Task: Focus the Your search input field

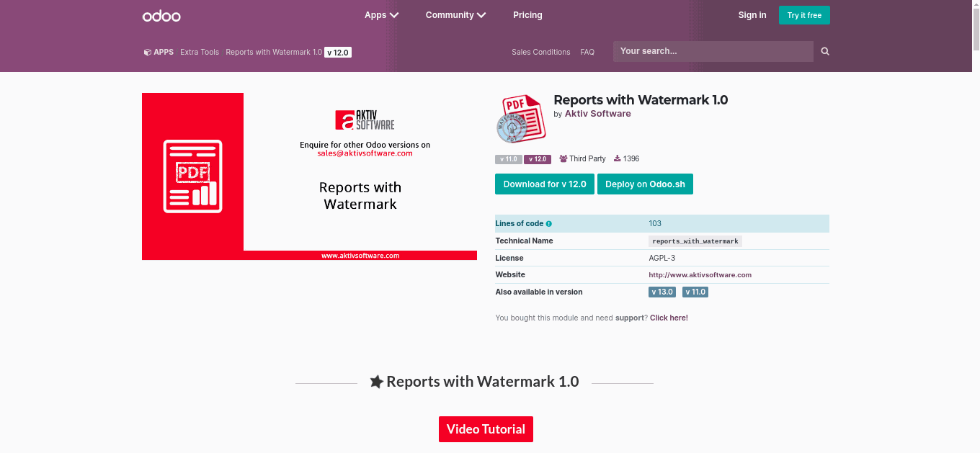Action: click(x=713, y=51)
